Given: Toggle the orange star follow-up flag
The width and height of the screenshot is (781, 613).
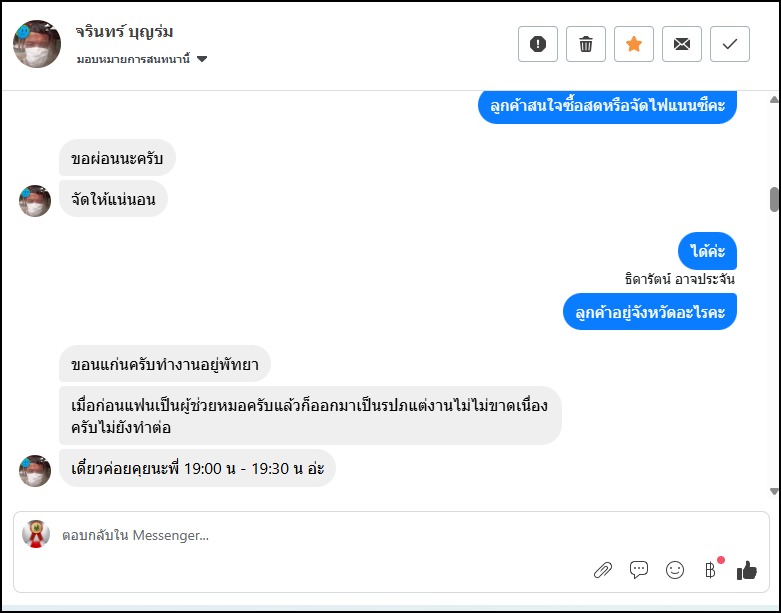Looking at the screenshot, I should (x=634, y=44).
